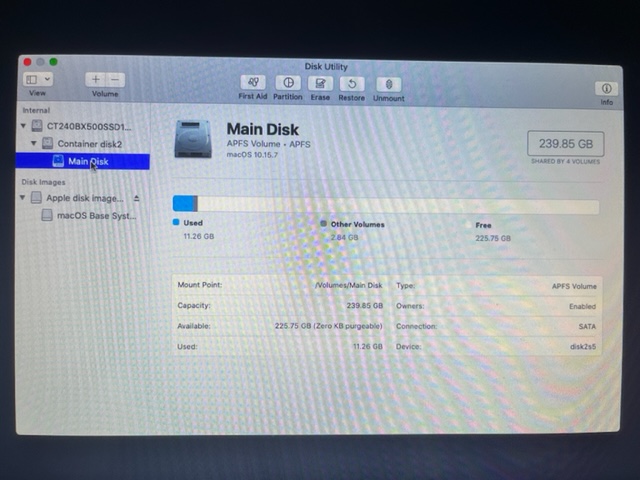Click the large Main Disk drive icon
The image size is (640, 480).
[193, 138]
